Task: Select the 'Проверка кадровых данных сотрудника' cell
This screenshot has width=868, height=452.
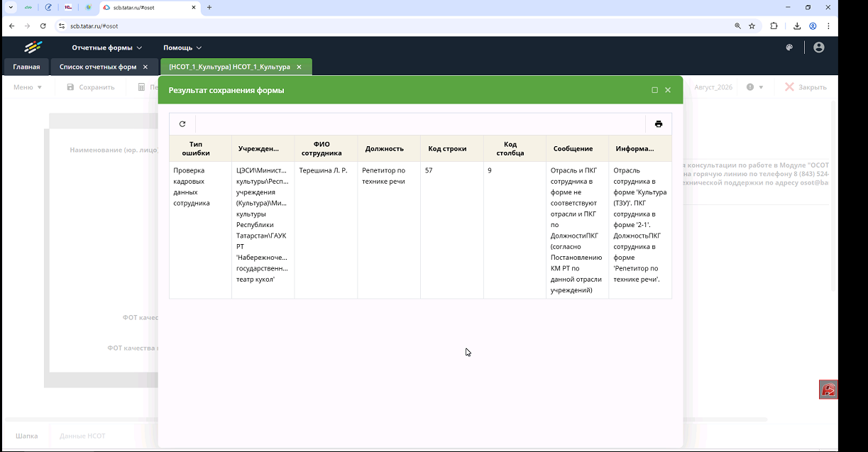Action: tap(200, 230)
